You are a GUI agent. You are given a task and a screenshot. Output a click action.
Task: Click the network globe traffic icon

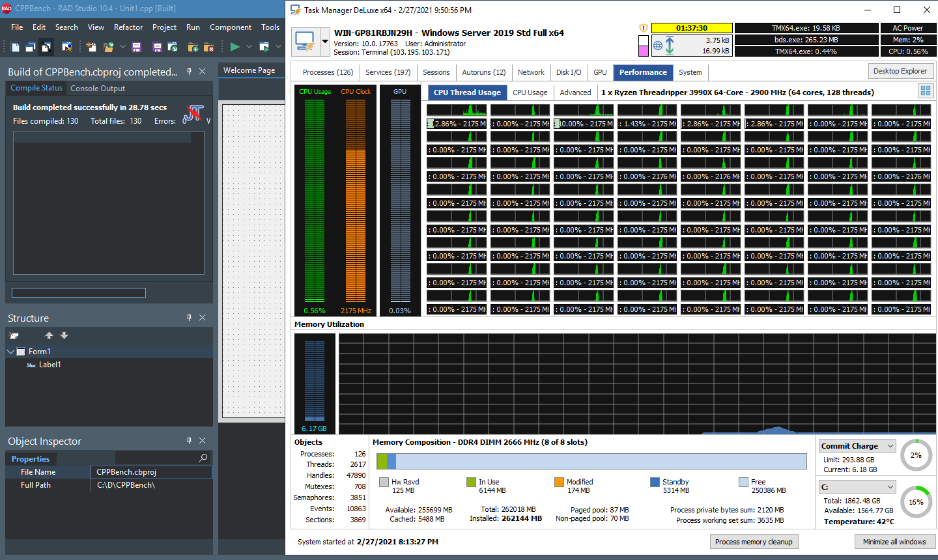tap(658, 46)
